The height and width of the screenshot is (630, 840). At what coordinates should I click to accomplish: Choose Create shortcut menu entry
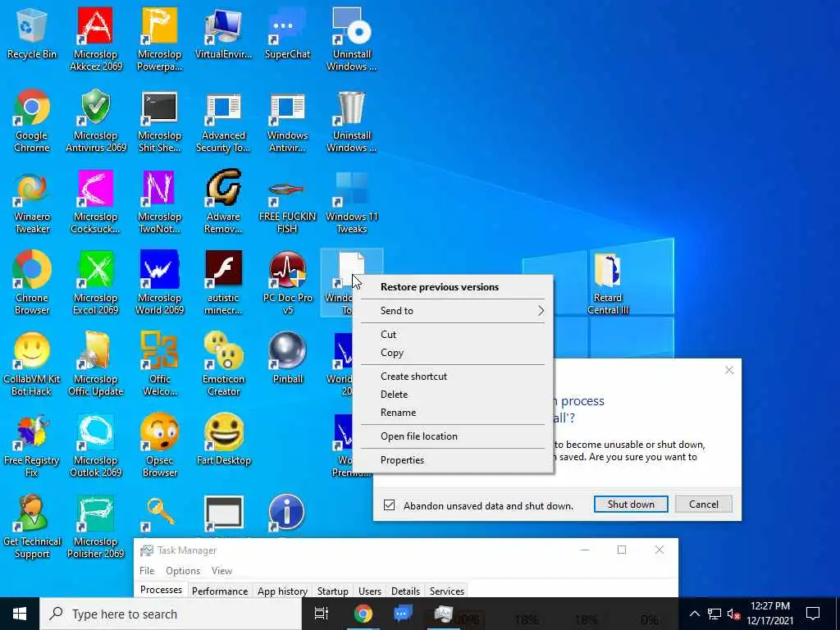pos(453,376)
